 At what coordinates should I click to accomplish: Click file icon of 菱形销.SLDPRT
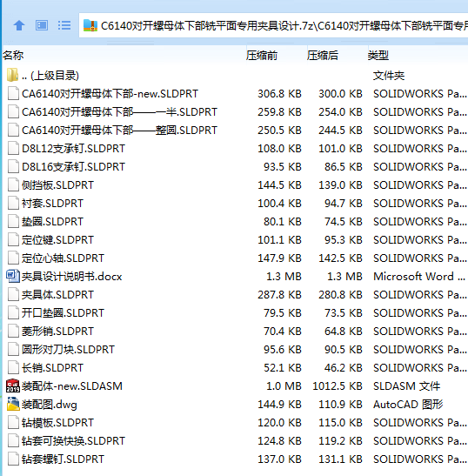pos(13,331)
